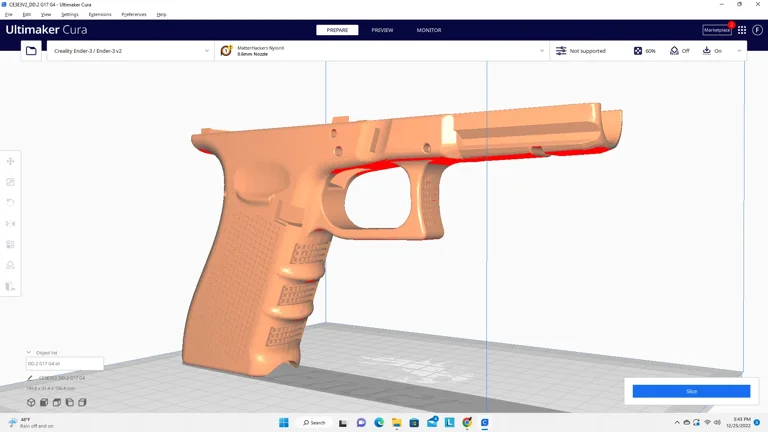The image size is (768, 432).
Task: Select the Scale tool
Action: tap(11, 182)
